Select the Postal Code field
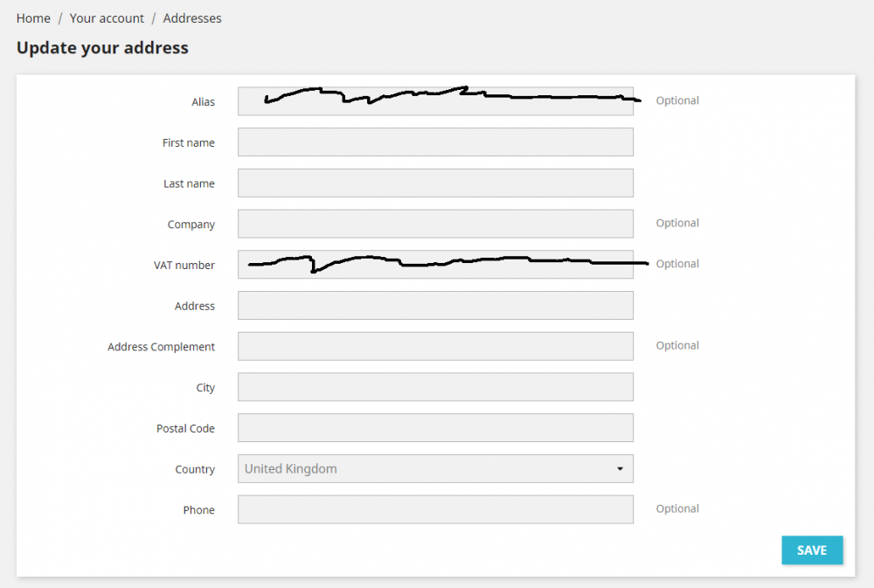Screen dimensions: 874x588 (435, 428)
